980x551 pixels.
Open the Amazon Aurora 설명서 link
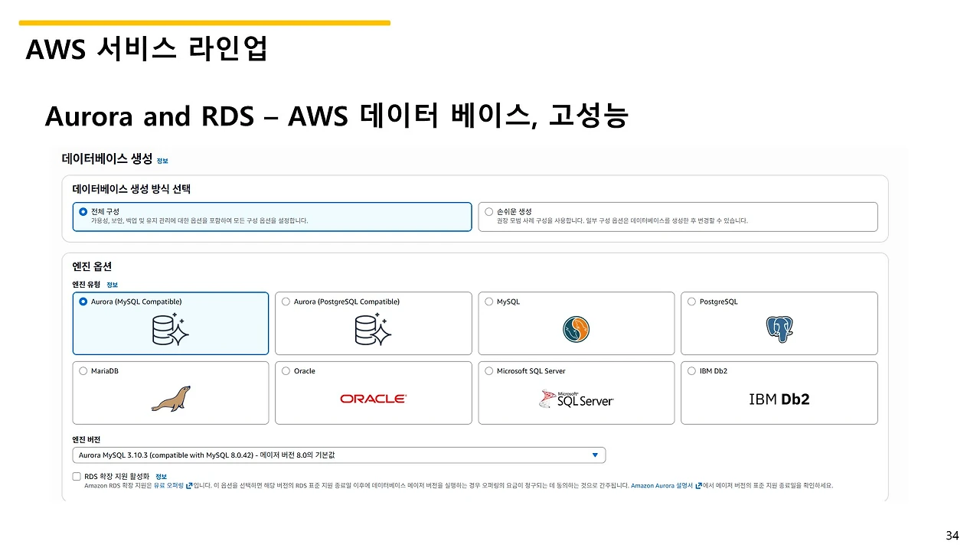(661, 485)
